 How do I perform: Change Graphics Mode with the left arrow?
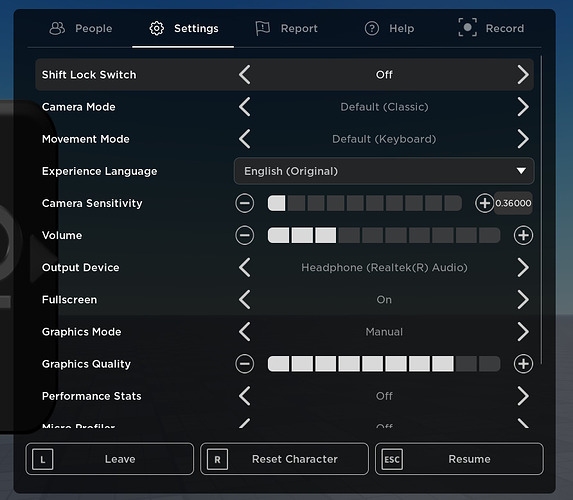pos(245,332)
